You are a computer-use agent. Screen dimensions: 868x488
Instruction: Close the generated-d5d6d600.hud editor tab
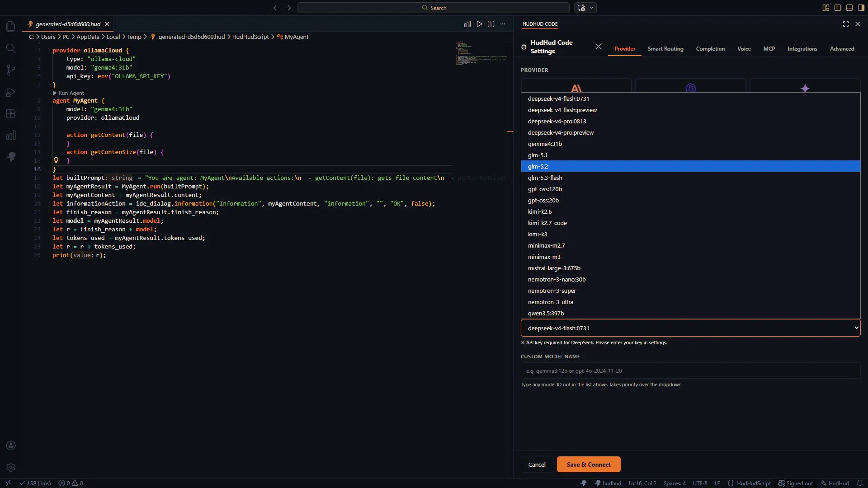(x=107, y=24)
